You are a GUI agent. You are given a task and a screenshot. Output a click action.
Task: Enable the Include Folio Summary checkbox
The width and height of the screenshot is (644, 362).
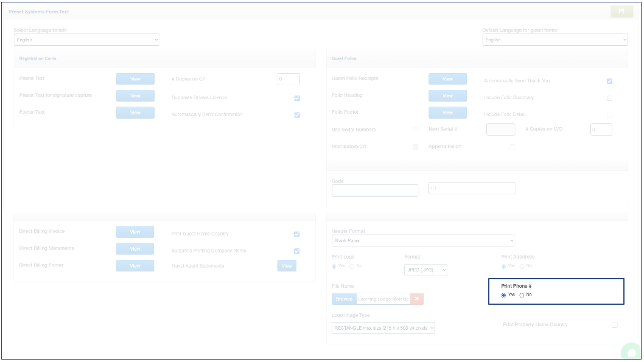[609, 98]
